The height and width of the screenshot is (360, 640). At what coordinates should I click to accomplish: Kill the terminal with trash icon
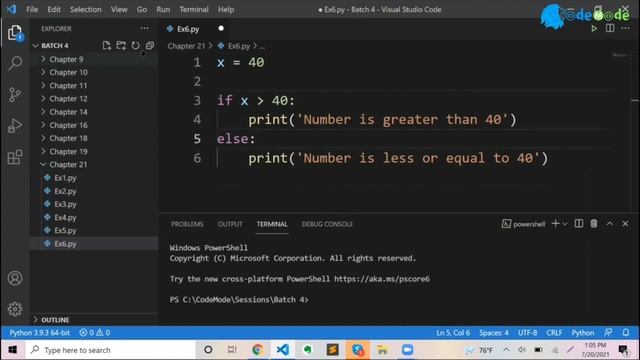[x=594, y=224]
